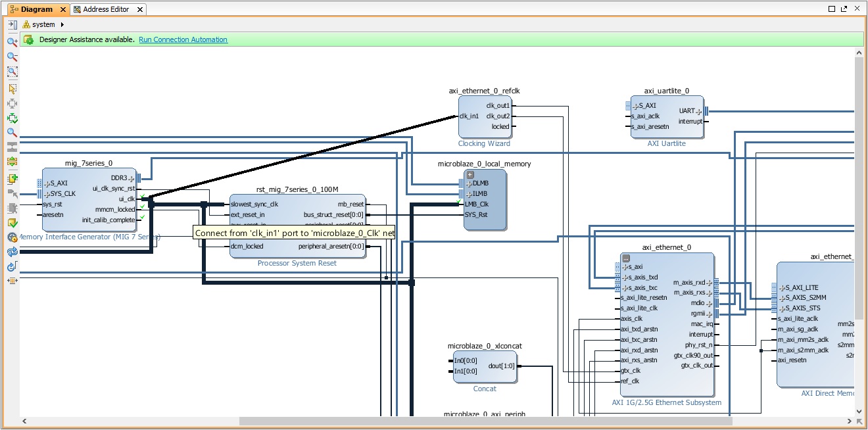Open block design options gear icon
The image size is (868, 430).
12,237
